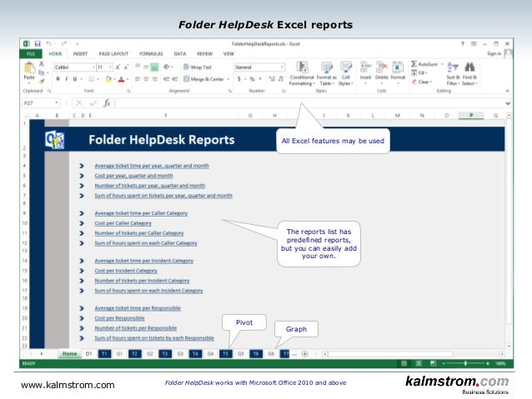The width and height of the screenshot is (532, 399).
Task: Click the red Font Color A
Action: (121, 79)
